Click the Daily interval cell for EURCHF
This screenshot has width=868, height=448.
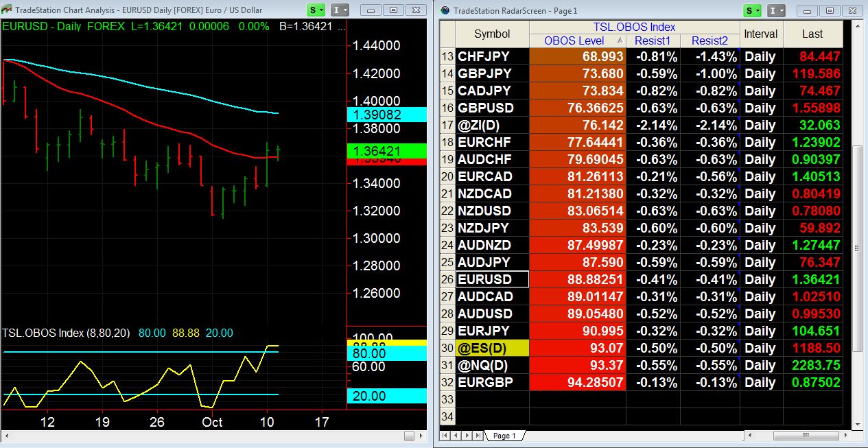click(761, 142)
